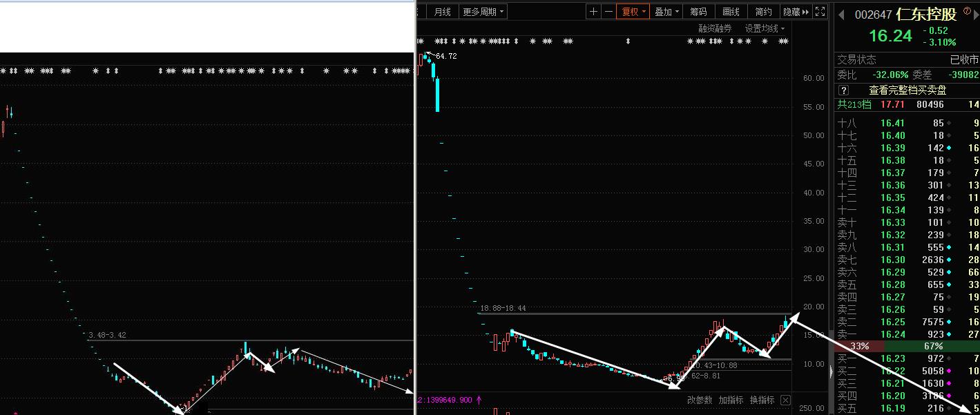Select 卖十 row price 16.33
The height and width of the screenshot is (415, 980).
tap(892, 222)
